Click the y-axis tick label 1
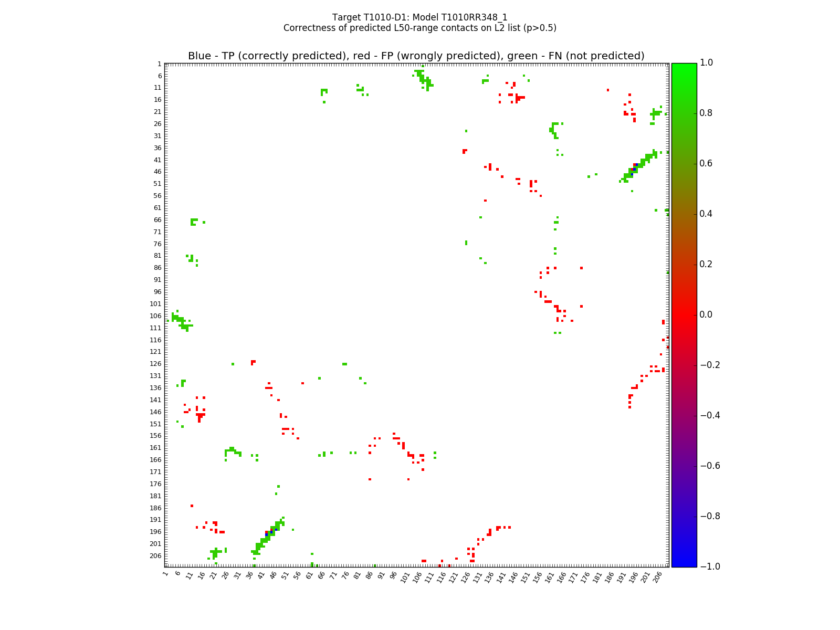 (x=159, y=64)
